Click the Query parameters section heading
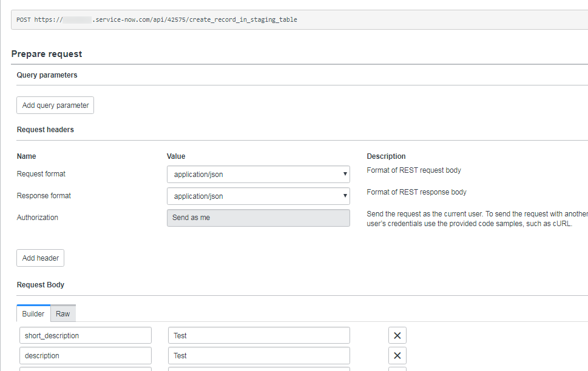Image resolution: width=588 pixels, height=371 pixels. 47,75
